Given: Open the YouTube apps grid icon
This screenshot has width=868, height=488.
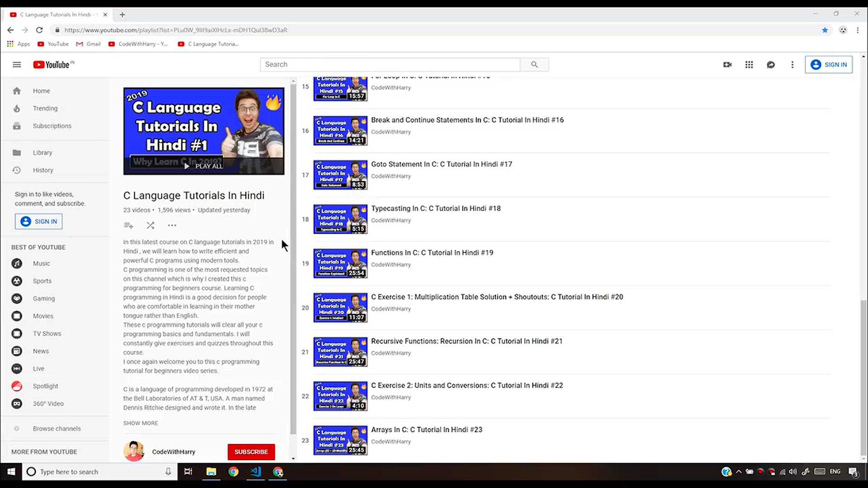Looking at the screenshot, I should pos(749,65).
